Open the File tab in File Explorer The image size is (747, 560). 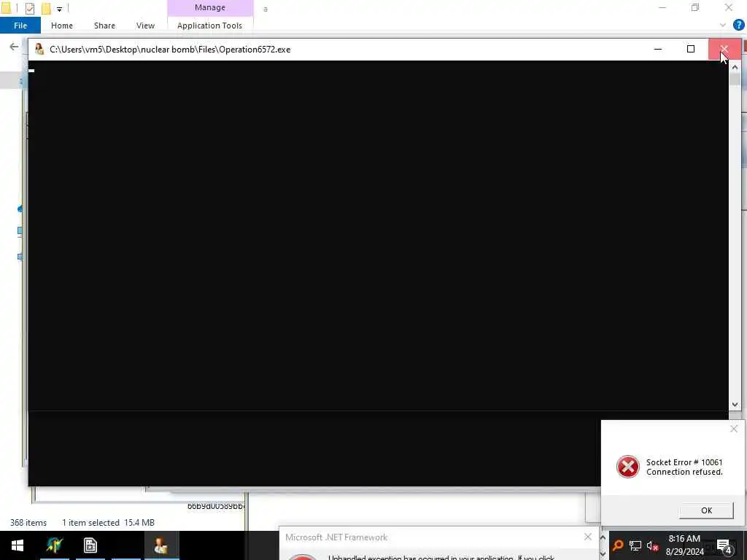pos(20,26)
